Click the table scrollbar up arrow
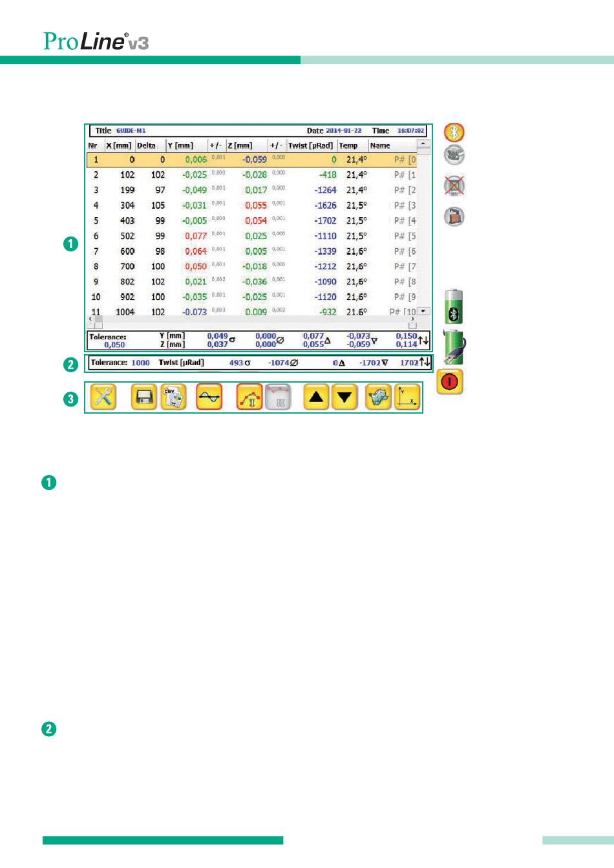Viewport: 614px width, 868px height. pos(423,143)
